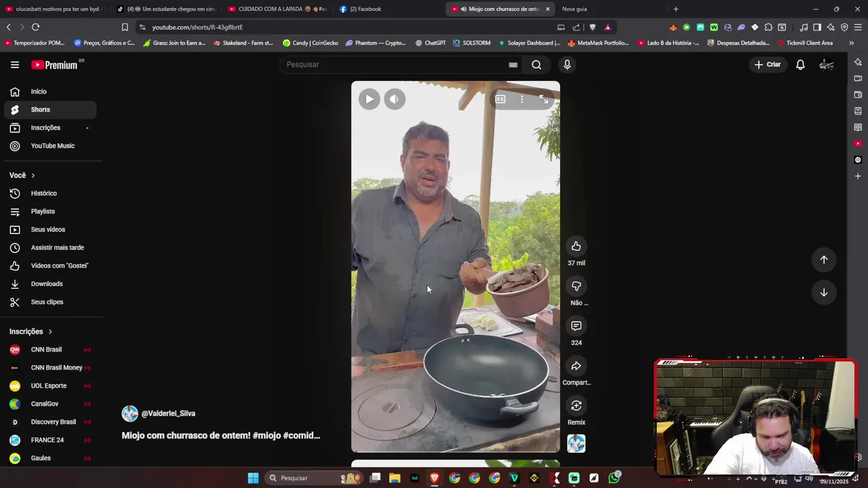Toggle the browser sidebar panel
The height and width of the screenshot is (488, 868).
pos(817,27)
